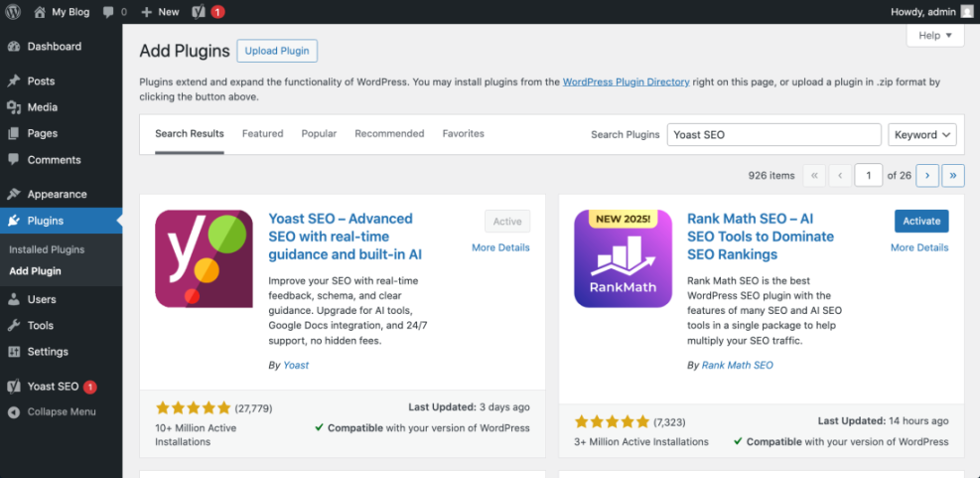980x478 pixels.
Task: Click '3+ Million Active Installations' text
Action: pyautogui.click(x=641, y=441)
